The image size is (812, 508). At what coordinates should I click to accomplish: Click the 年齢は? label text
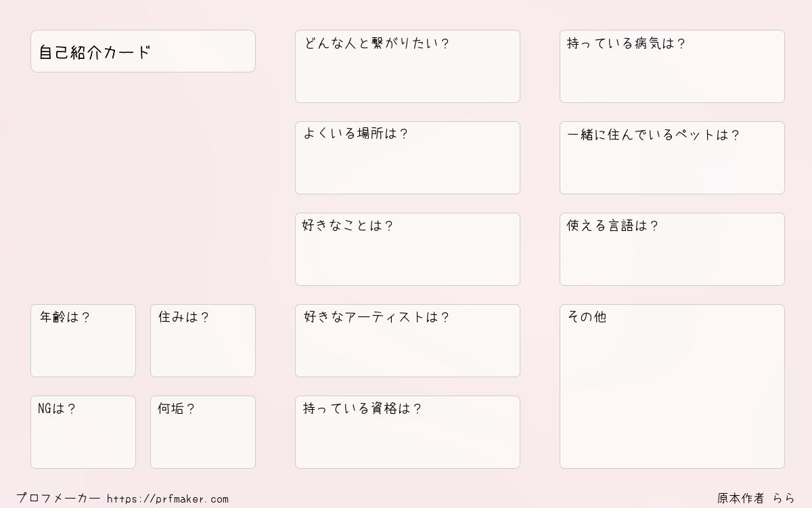[x=65, y=317]
